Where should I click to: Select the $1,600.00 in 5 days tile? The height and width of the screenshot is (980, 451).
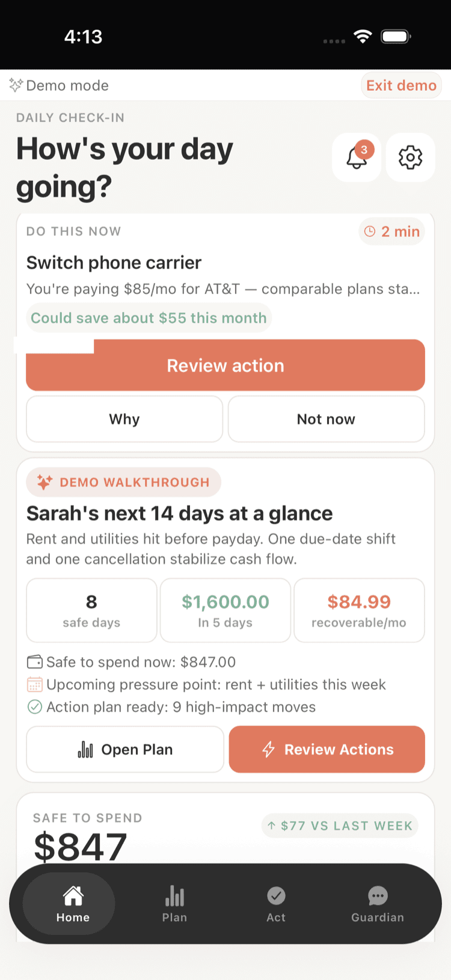tap(226, 610)
